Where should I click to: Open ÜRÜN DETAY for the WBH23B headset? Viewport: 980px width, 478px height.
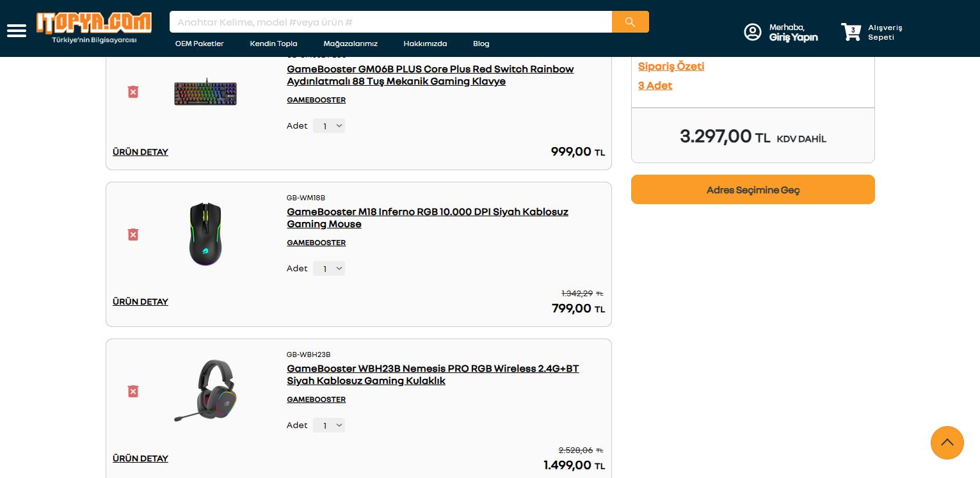[x=140, y=459]
